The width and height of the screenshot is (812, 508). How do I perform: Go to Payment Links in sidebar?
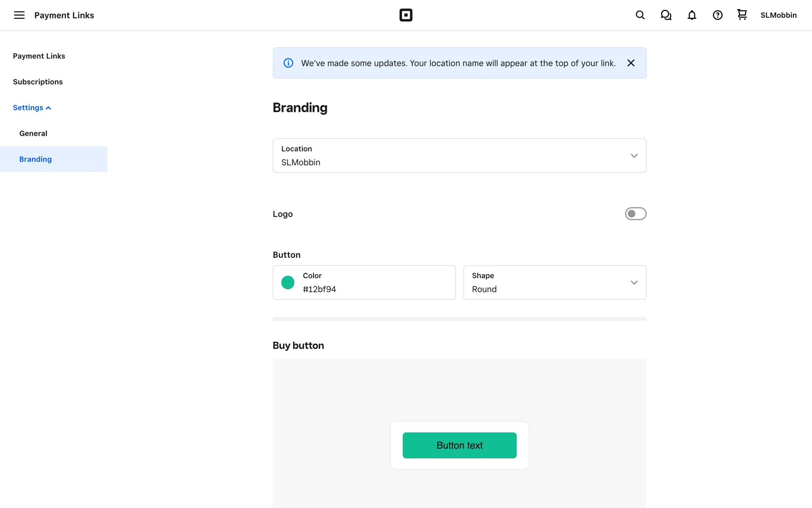tap(39, 56)
